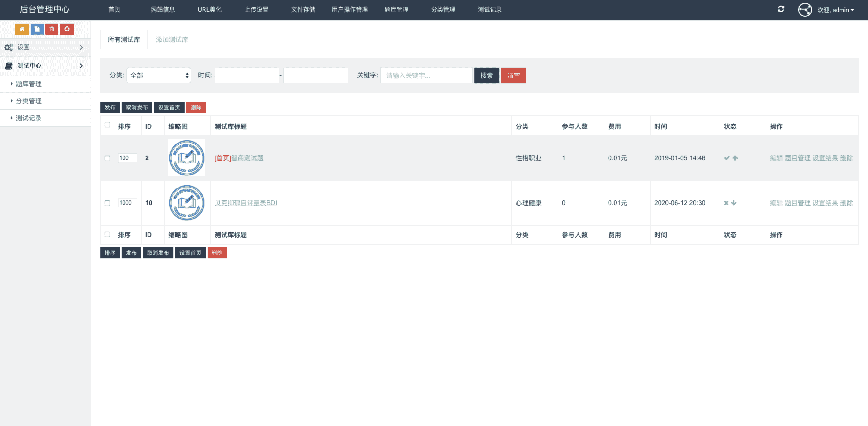Image resolution: width=868 pixels, height=426 pixels.
Task: Switch to the 添加测试库 tab
Action: [172, 39]
